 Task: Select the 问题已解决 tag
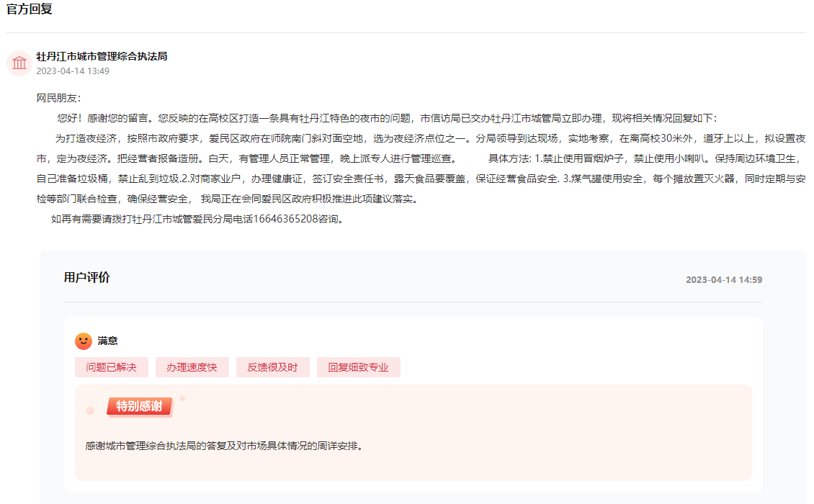tap(111, 367)
